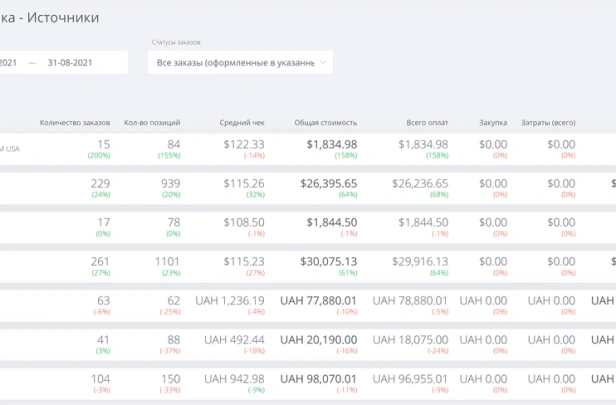616x405 pixels.
Task: Sort by 'Кол-во позиций' column header
Action: coord(152,122)
